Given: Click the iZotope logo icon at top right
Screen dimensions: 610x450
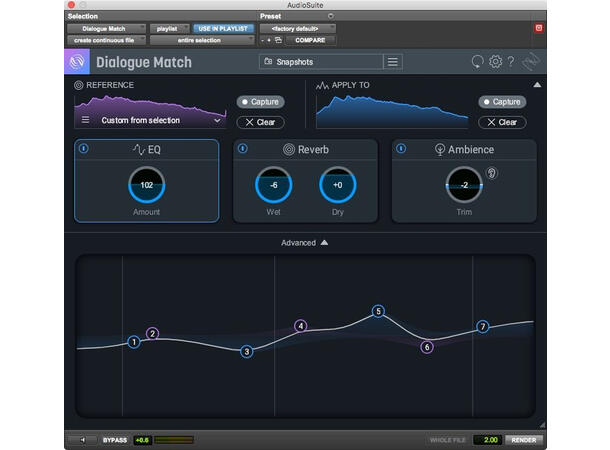Looking at the screenshot, I should [531, 61].
